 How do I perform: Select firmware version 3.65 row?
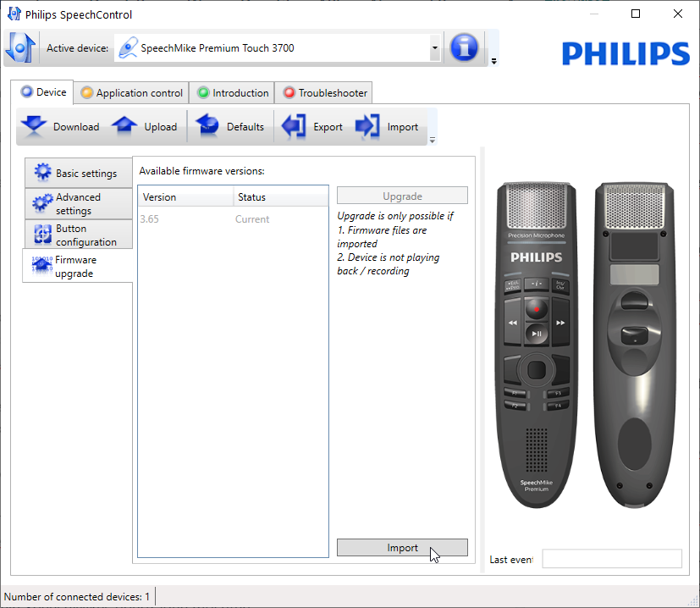coord(233,219)
